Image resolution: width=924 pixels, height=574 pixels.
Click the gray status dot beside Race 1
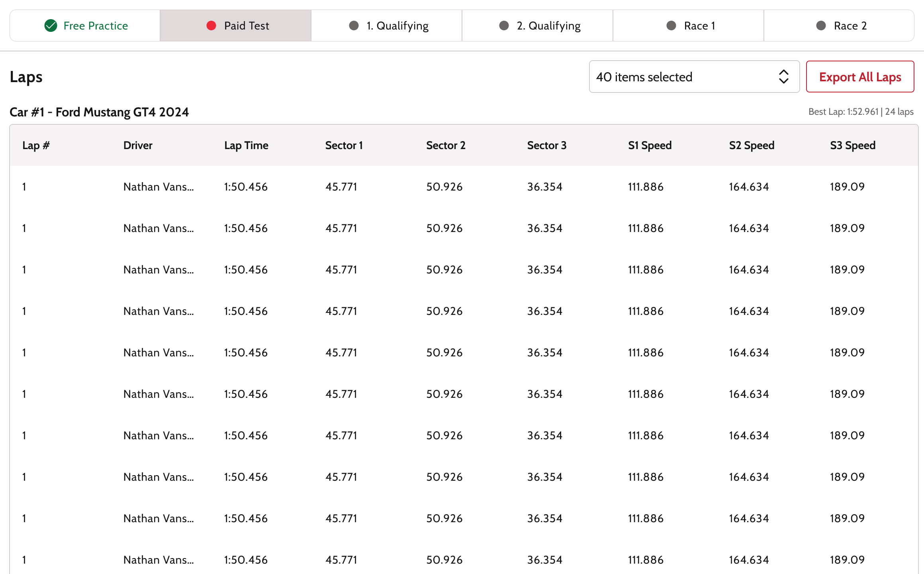pyautogui.click(x=671, y=26)
